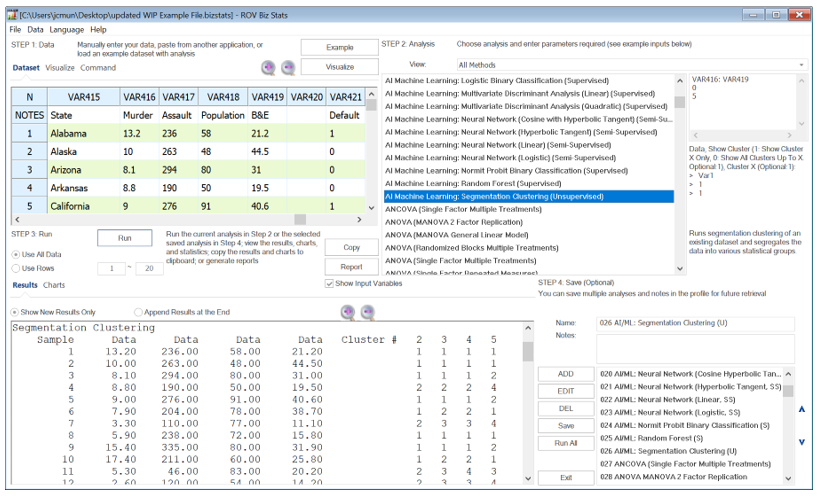Switch to the Dataset tab
The image size is (822, 499).
tap(26, 68)
